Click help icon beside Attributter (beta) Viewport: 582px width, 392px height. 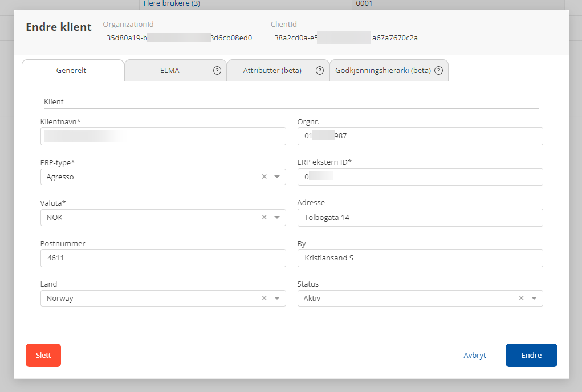pyautogui.click(x=320, y=71)
